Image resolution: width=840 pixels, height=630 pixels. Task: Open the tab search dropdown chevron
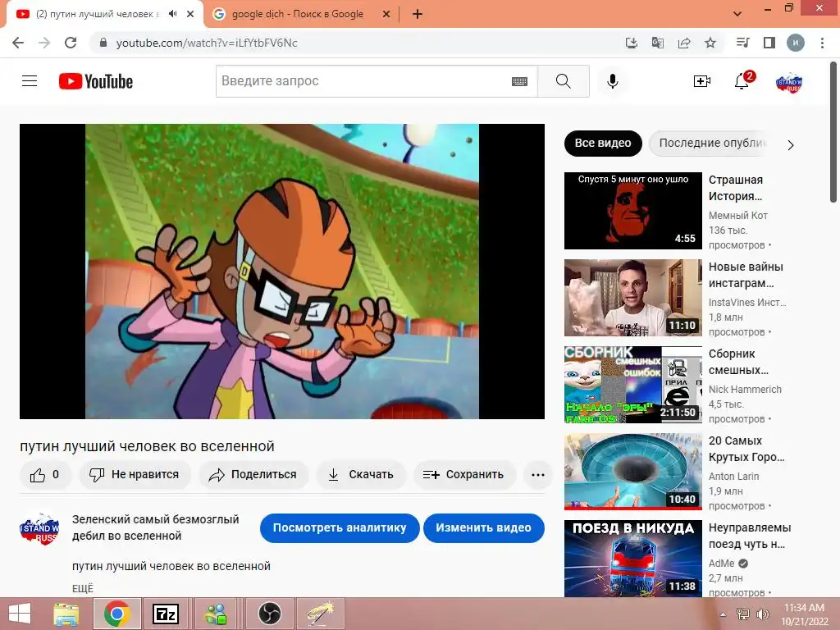(737, 14)
